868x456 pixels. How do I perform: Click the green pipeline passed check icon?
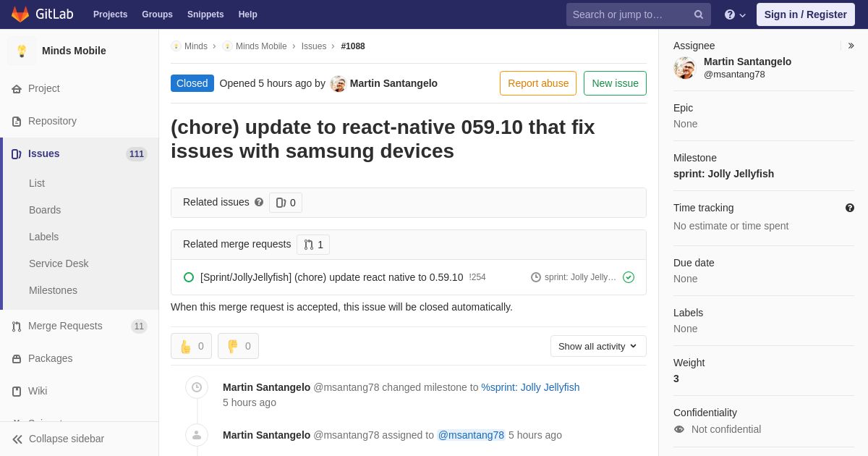coord(629,277)
